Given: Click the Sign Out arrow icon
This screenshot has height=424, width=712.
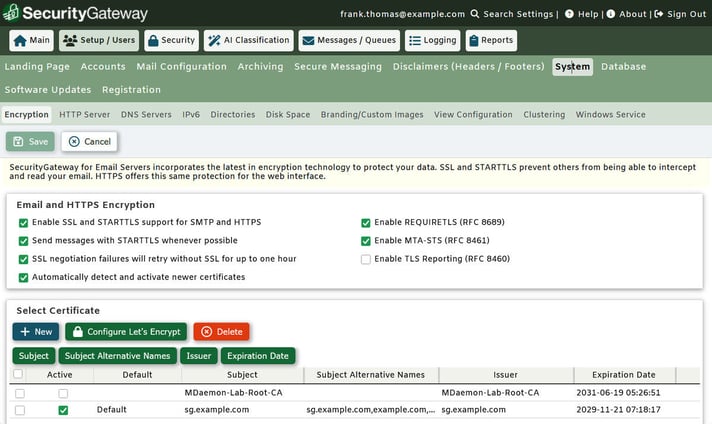Looking at the screenshot, I should click(658, 14).
